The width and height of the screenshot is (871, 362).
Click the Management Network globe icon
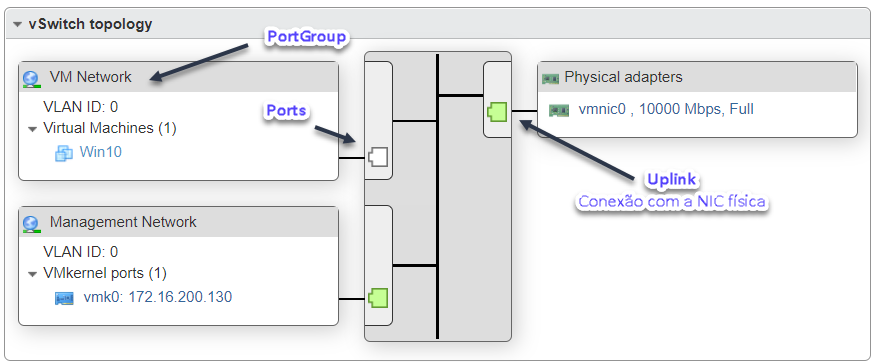31,224
